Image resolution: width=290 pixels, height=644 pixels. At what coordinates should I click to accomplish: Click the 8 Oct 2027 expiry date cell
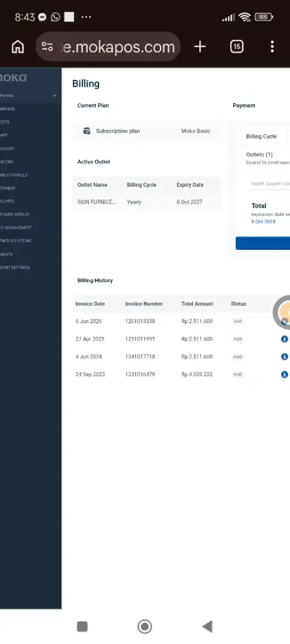point(189,202)
